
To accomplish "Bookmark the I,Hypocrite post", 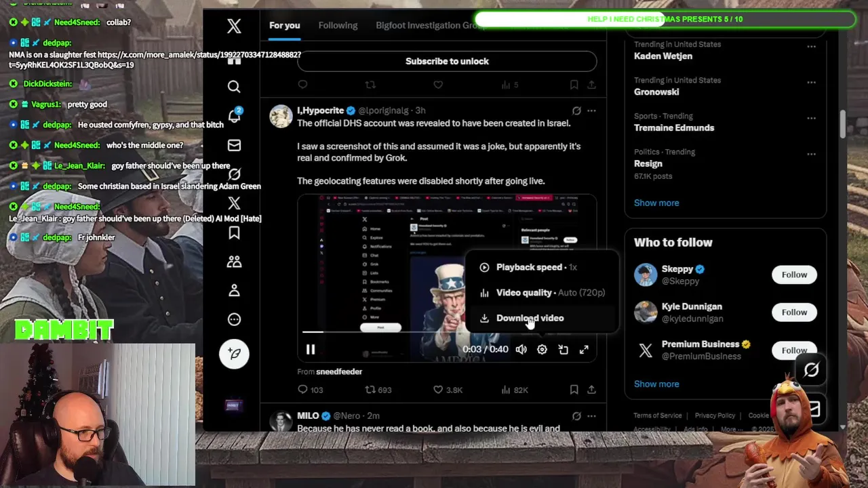I will click(x=574, y=390).
